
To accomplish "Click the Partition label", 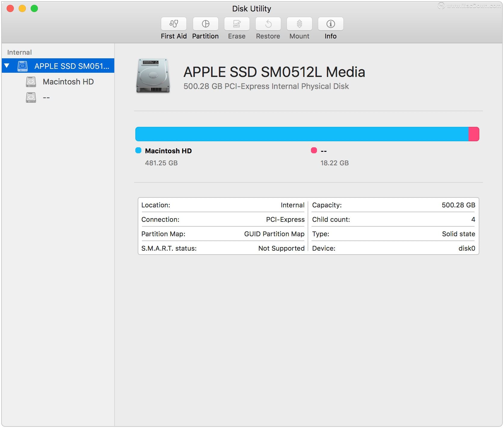I will point(205,36).
